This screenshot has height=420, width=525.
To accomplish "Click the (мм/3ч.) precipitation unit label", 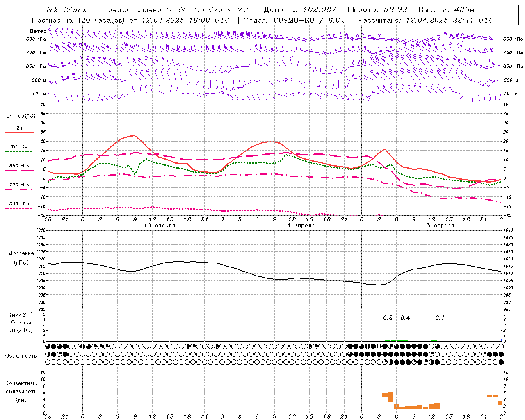I will pos(21,315).
